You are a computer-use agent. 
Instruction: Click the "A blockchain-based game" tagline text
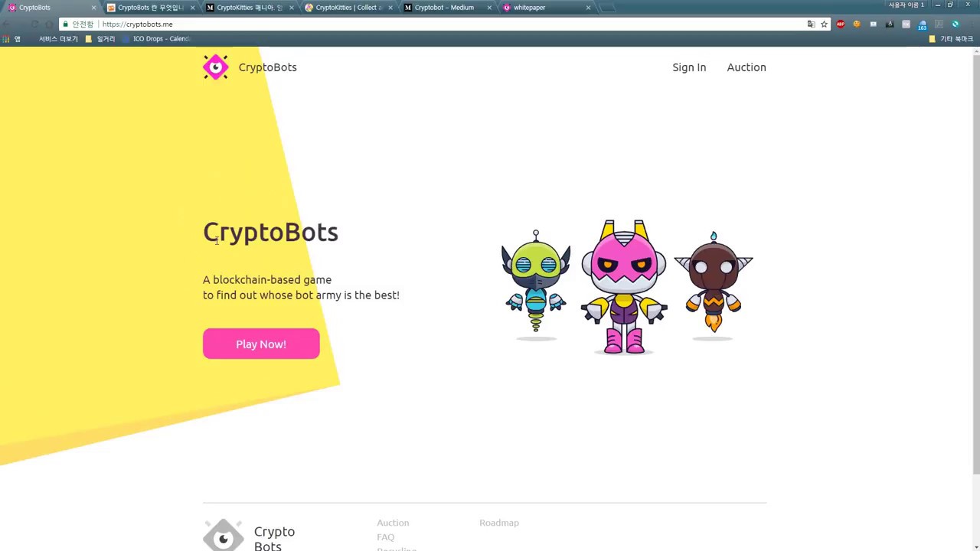pyautogui.click(x=267, y=280)
